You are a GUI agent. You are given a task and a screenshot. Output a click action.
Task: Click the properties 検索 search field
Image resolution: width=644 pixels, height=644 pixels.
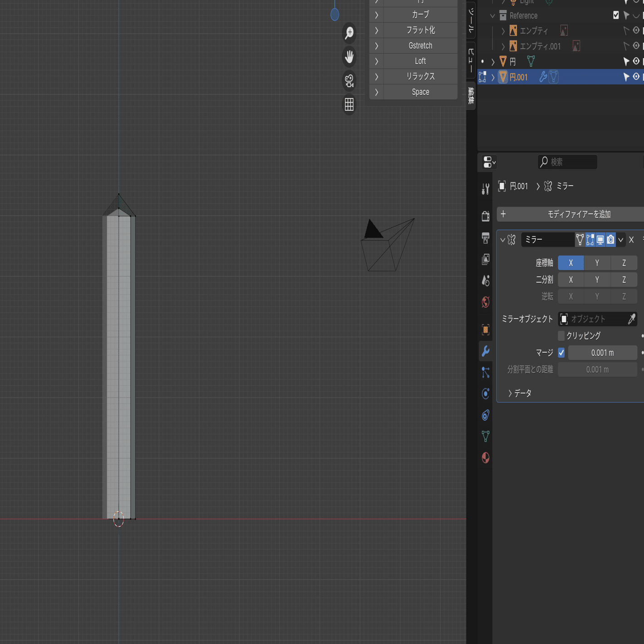567,162
